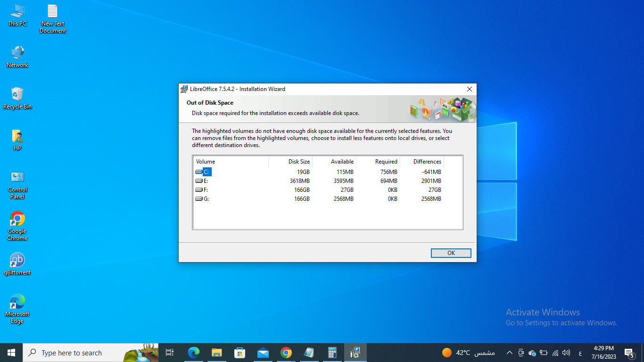
Task: Click the installer icon in the title bar
Action: [x=184, y=89]
